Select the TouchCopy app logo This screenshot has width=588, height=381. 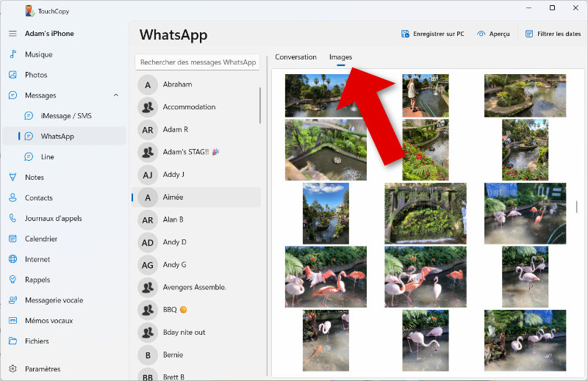coord(29,11)
